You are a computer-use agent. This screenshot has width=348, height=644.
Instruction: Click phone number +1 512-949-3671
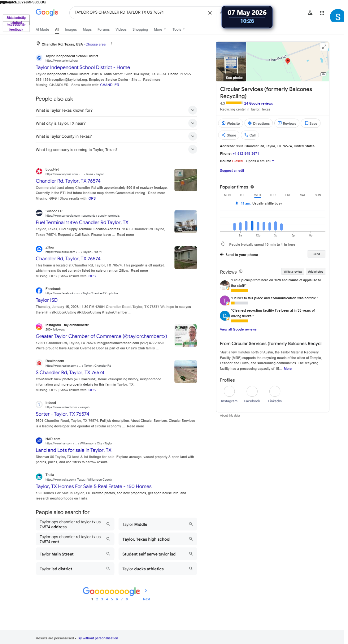[x=246, y=153]
